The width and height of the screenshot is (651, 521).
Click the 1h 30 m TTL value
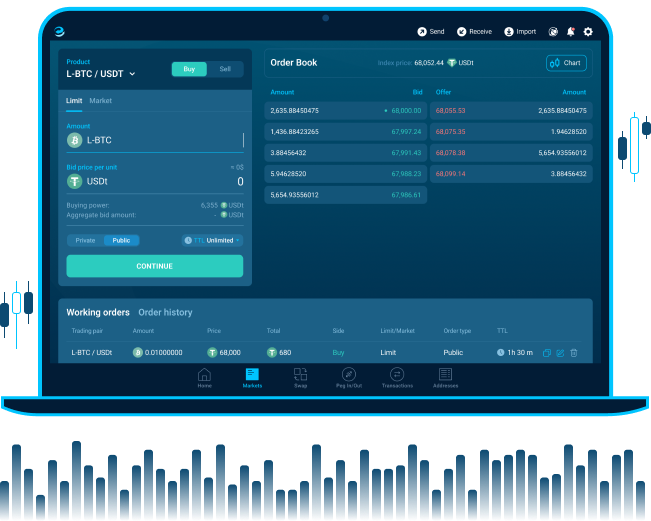[520, 352]
